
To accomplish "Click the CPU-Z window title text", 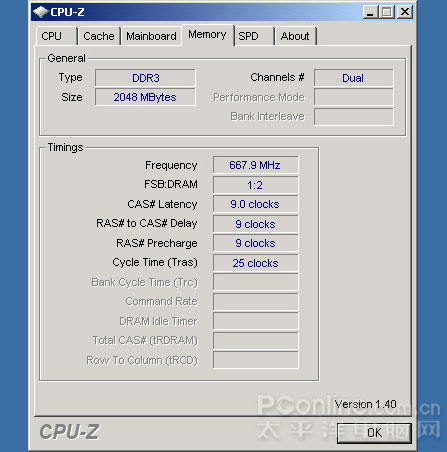I will (x=67, y=12).
